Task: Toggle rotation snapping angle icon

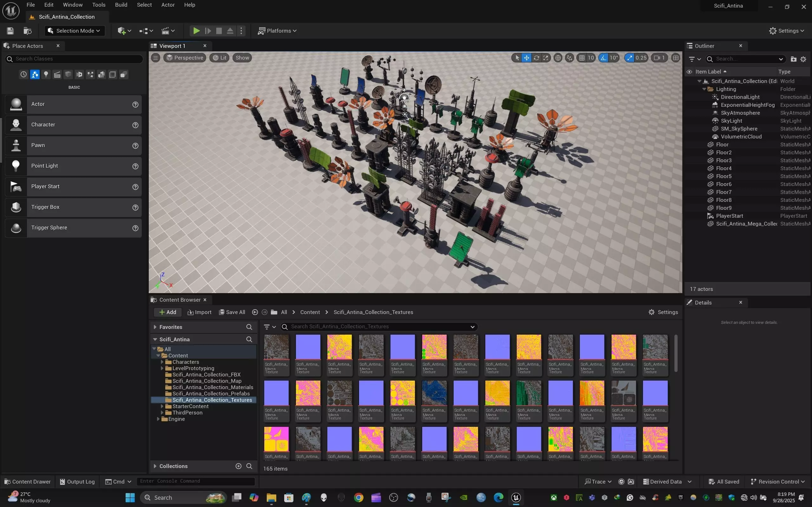Action: pyautogui.click(x=604, y=58)
